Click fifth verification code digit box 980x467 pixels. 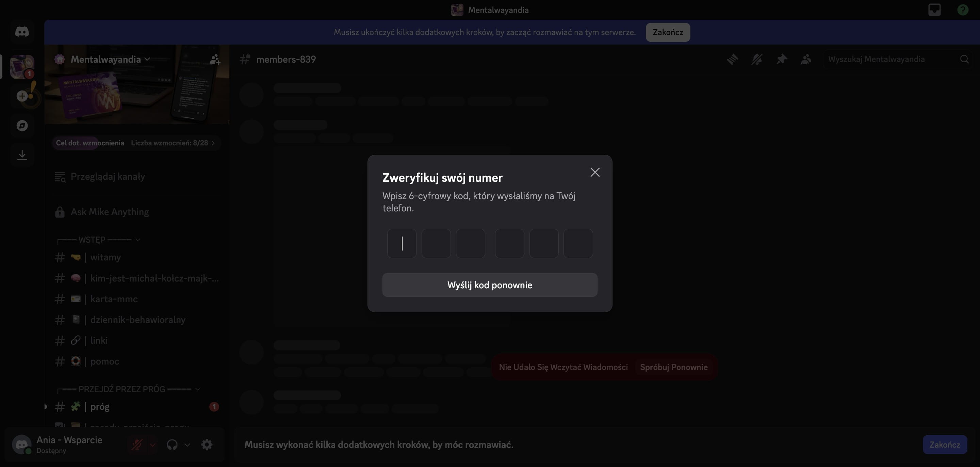(x=544, y=244)
